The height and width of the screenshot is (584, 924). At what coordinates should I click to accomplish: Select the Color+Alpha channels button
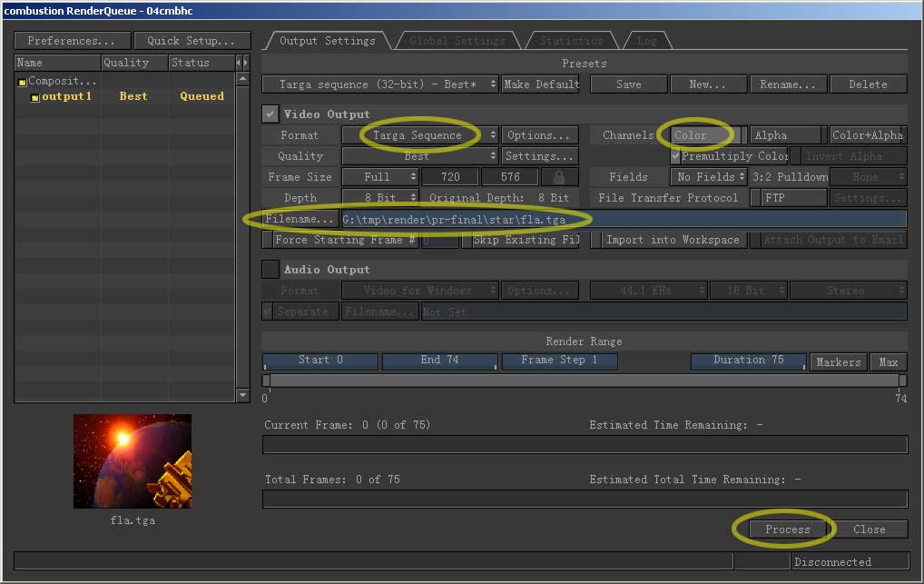(867, 135)
